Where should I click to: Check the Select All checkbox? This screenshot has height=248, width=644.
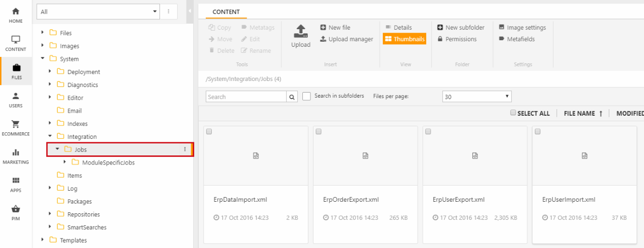click(x=513, y=113)
